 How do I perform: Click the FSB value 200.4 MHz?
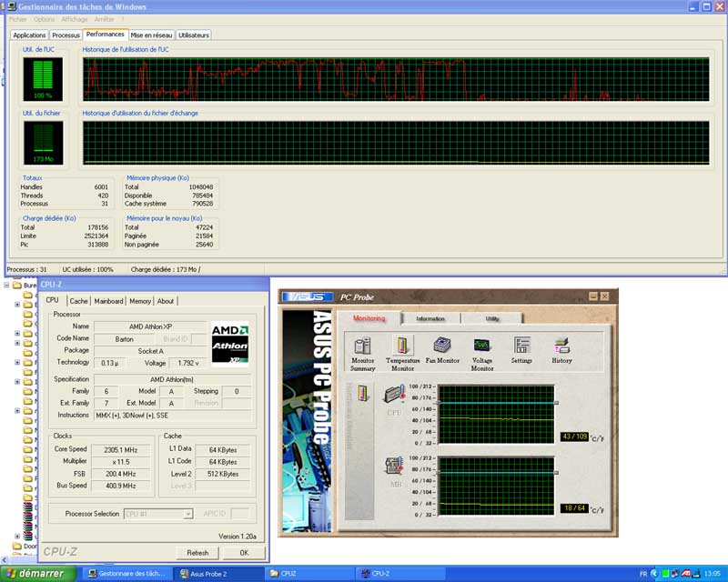pos(121,474)
